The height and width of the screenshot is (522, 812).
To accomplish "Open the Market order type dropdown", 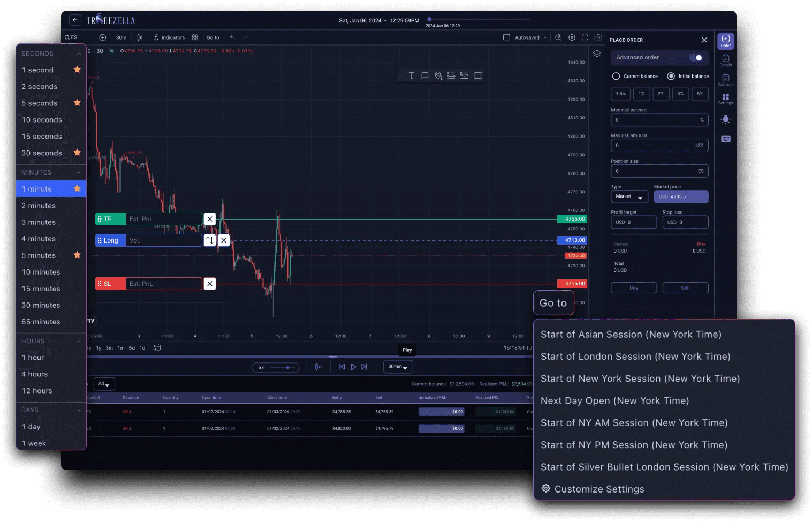I will coord(629,196).
